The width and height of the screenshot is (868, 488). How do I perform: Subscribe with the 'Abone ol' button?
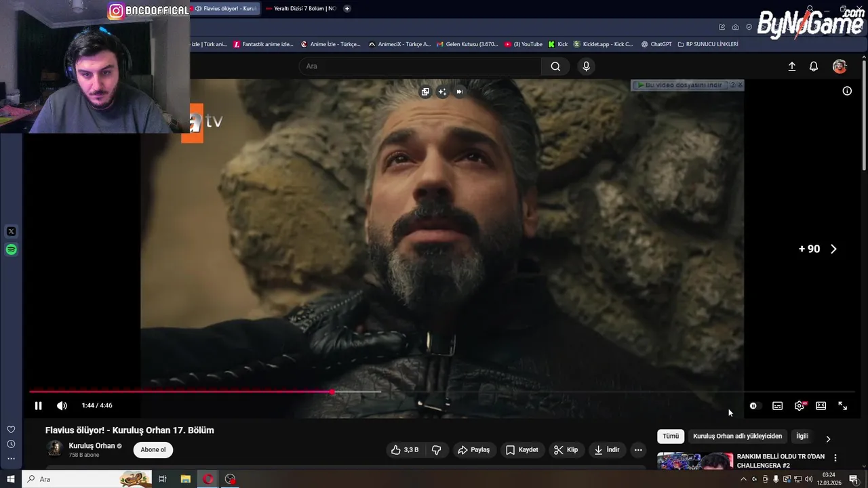[x=153, y=449]
